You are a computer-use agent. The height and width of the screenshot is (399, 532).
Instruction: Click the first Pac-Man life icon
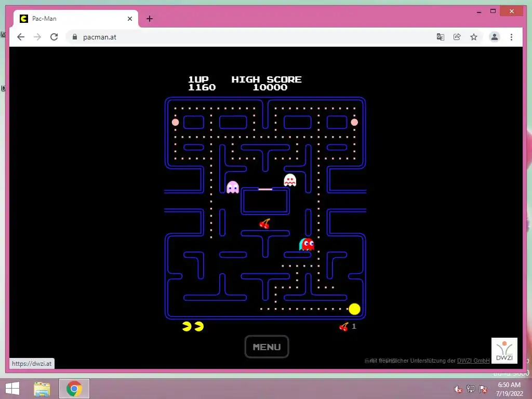pos(187,326)
